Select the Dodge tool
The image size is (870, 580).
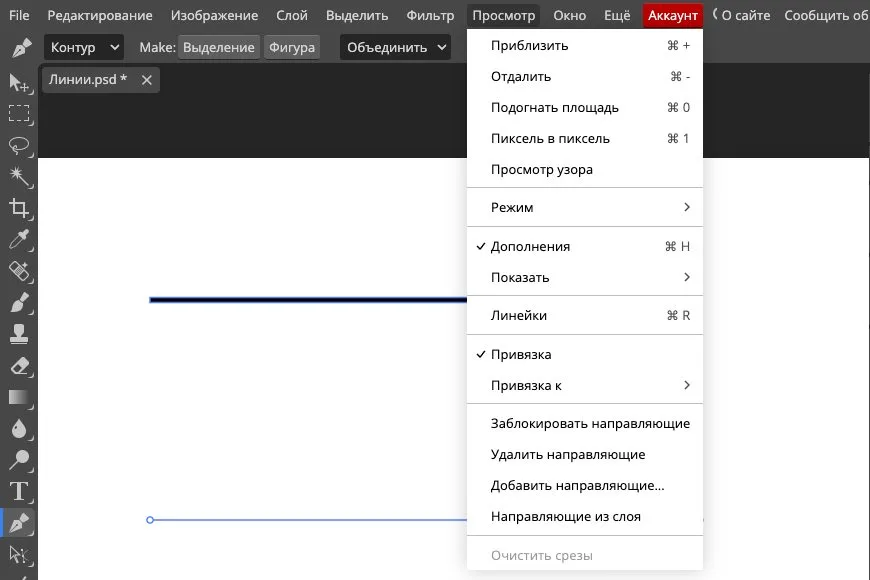(19, 460)
